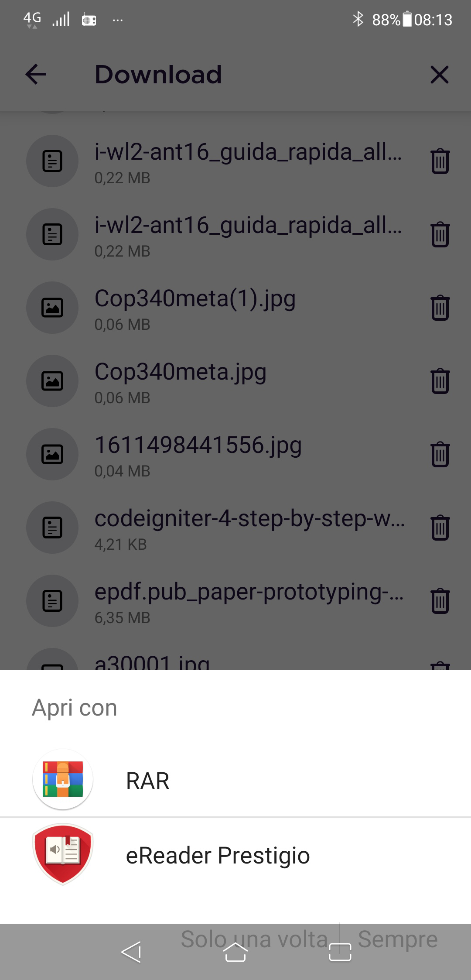The image size is (471, 980).
Task: Select the RAR label in Apri con
Action: click(x=147, y=781)
